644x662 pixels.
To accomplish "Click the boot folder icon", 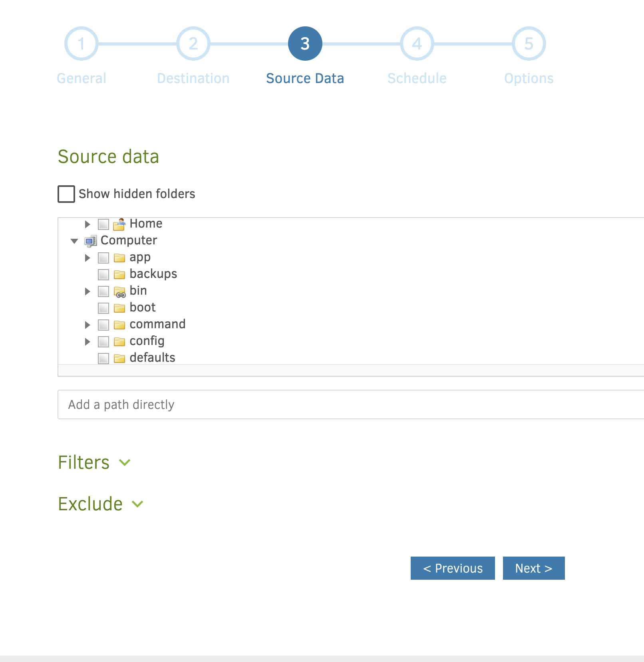I will (x=119, y=308).
